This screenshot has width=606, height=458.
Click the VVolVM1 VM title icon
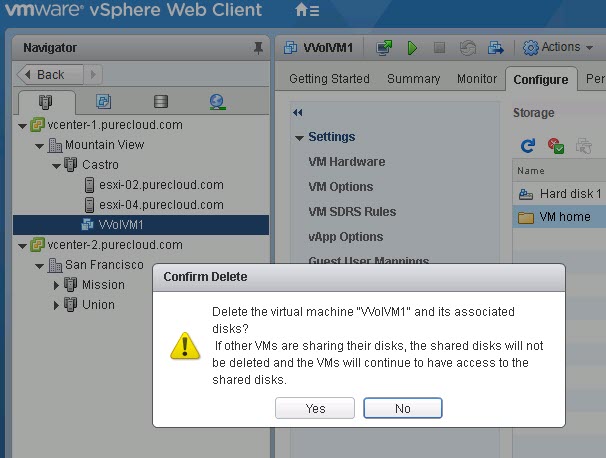[290, 48]
